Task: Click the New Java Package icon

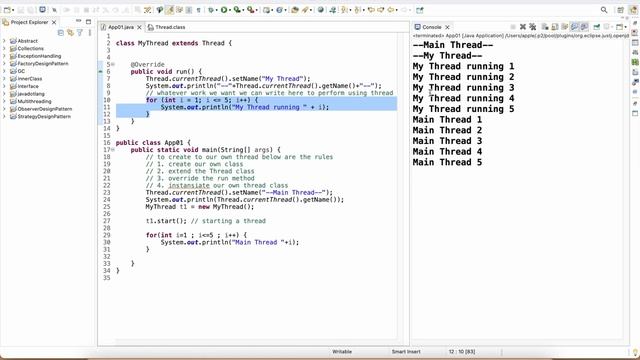Action: pyautogui.click(x=266, y=10)
